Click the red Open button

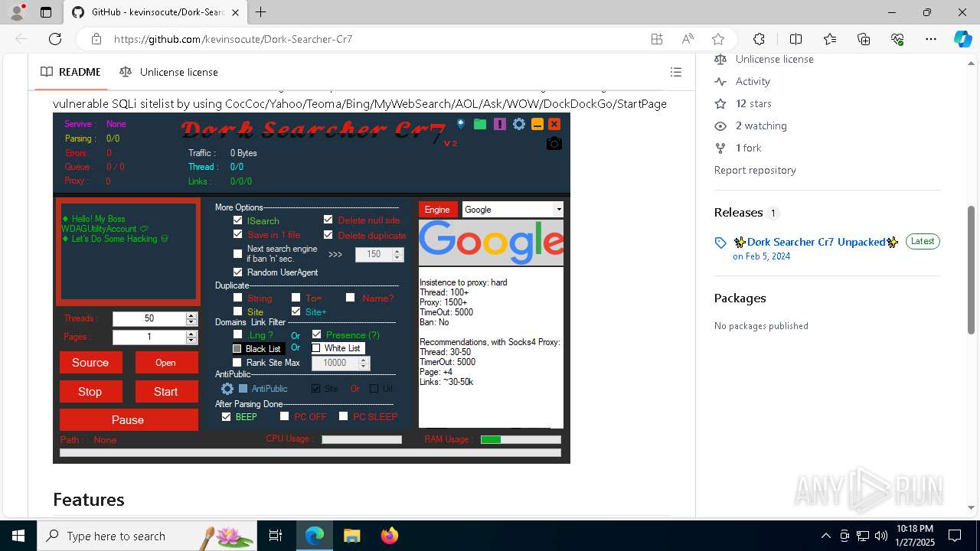pos(166,363)
